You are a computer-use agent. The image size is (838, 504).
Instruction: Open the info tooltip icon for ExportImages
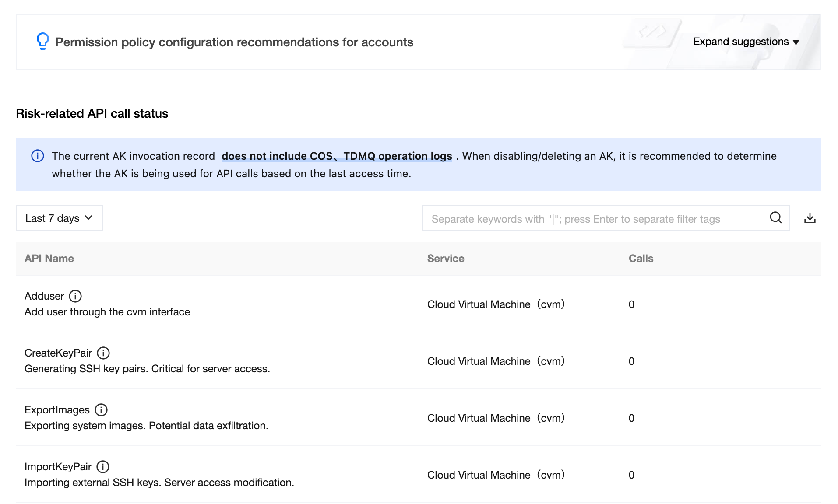pyautogui.click(x=101, y=410)
